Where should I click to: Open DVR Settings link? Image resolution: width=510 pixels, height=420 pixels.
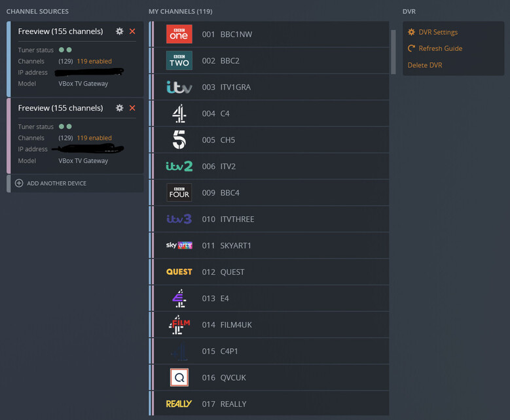click(438, 32)
